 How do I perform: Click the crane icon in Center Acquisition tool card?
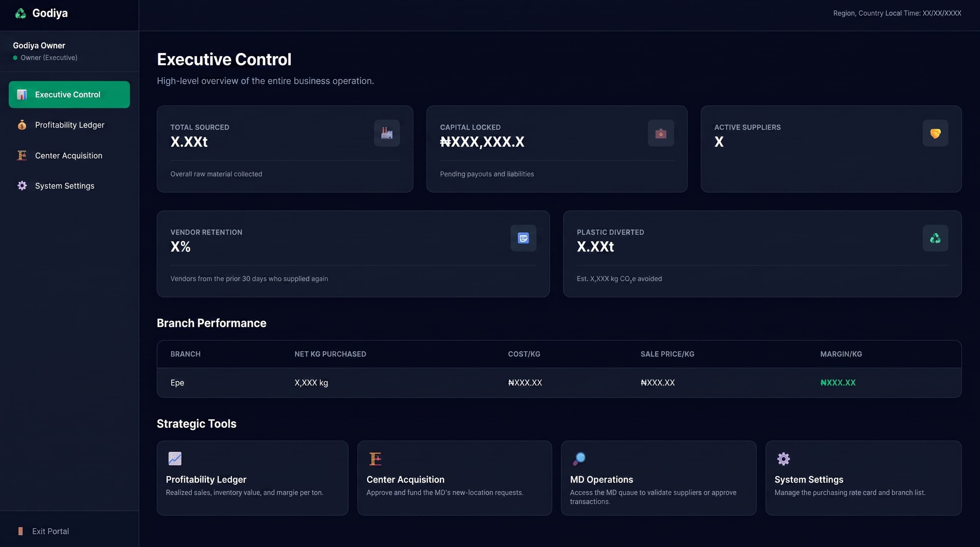375,459
